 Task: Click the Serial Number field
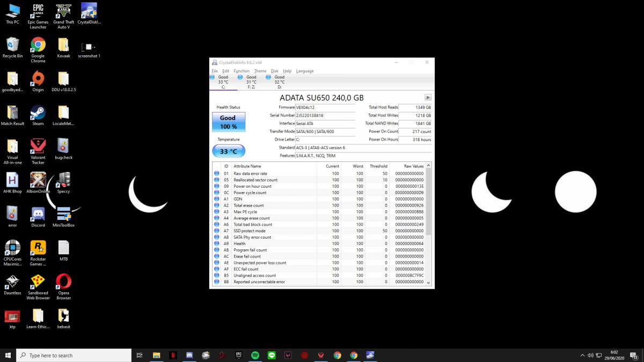pos(325,115)
